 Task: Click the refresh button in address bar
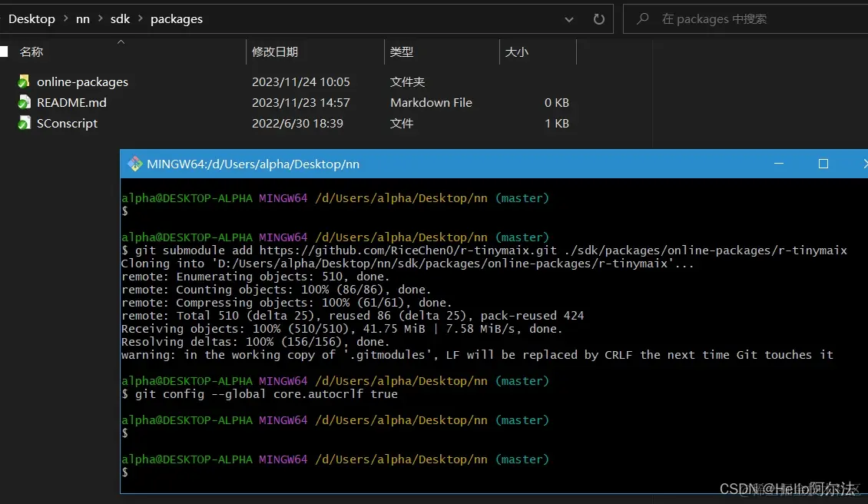coord(599,19)
